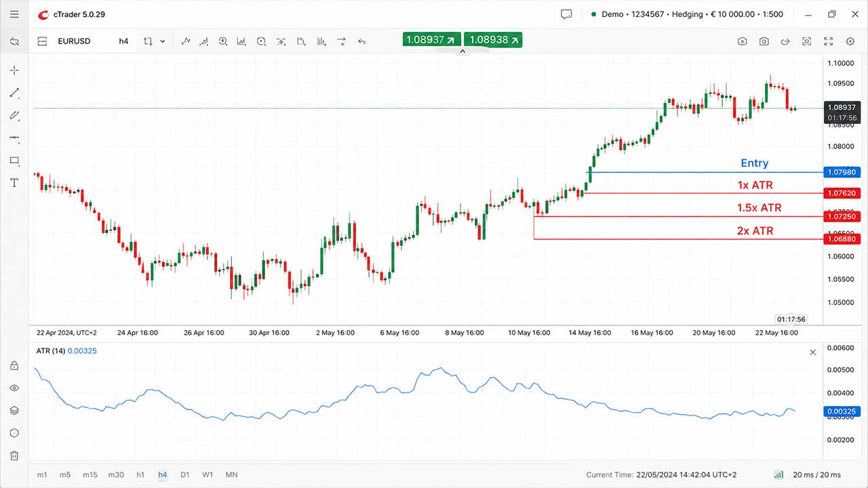Click the blue 1.07980 entry price tag
Viewport: 868px width, 488px height.
coord(842,172)
